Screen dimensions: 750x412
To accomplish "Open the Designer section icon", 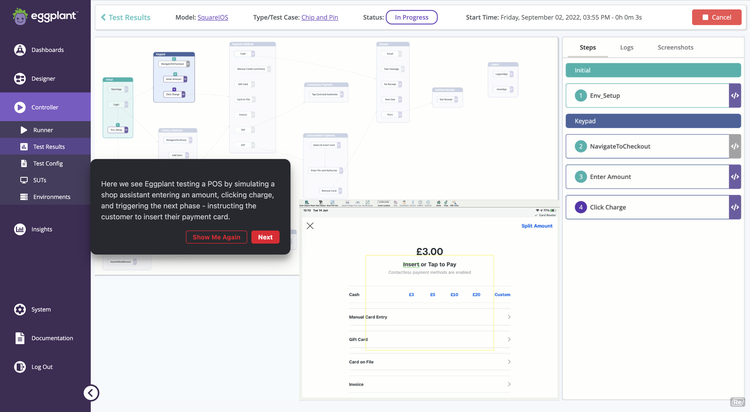I will [x=21, y=79].
